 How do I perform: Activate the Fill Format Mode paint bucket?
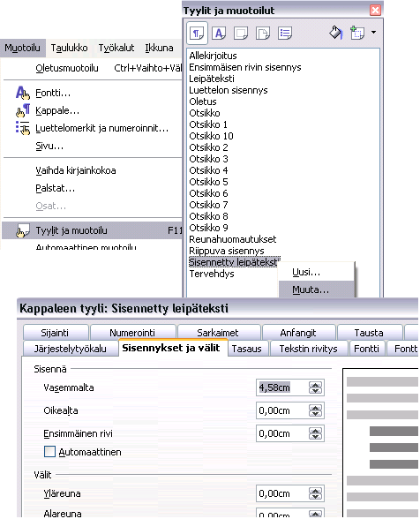click(x=335, y=33)
